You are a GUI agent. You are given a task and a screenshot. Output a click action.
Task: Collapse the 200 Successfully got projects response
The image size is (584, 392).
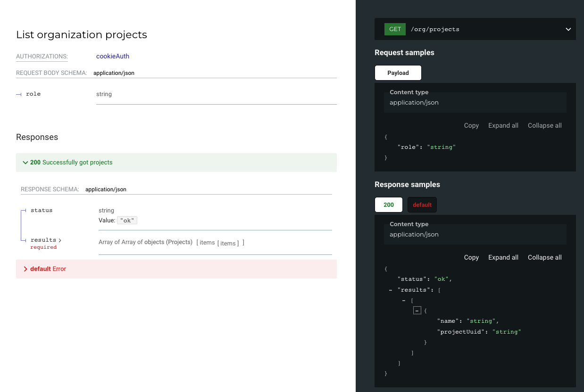[x=176, y=163]
